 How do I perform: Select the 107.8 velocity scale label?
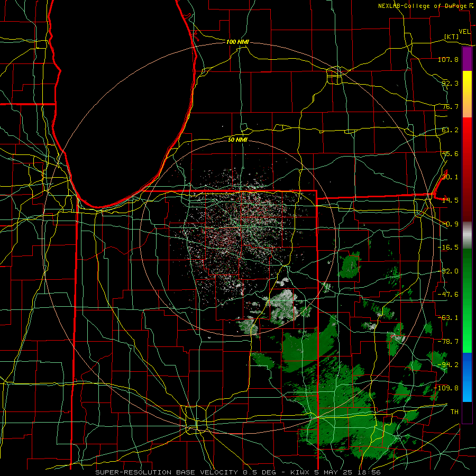pyautogui.click(x=448, y=59)
